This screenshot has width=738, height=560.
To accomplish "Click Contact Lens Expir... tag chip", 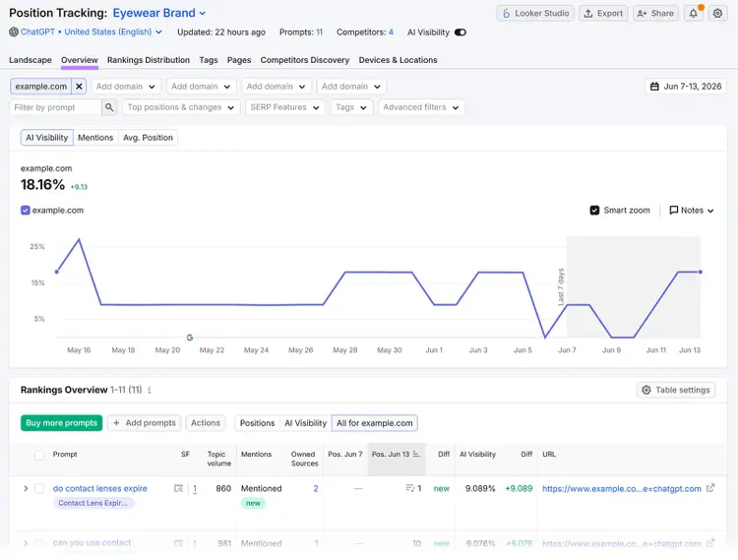I will (93, 503).
